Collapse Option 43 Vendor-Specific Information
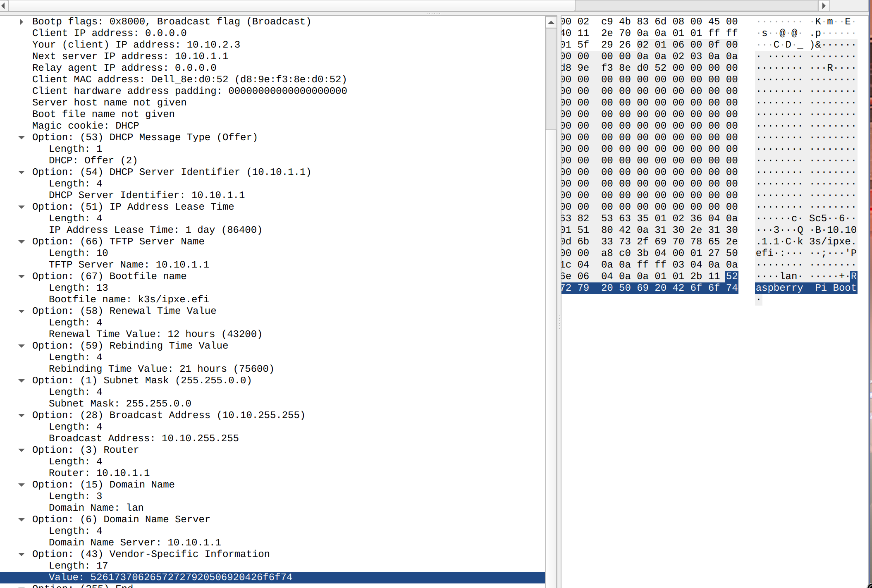This screenshot has width=872, height=588. 21,554
